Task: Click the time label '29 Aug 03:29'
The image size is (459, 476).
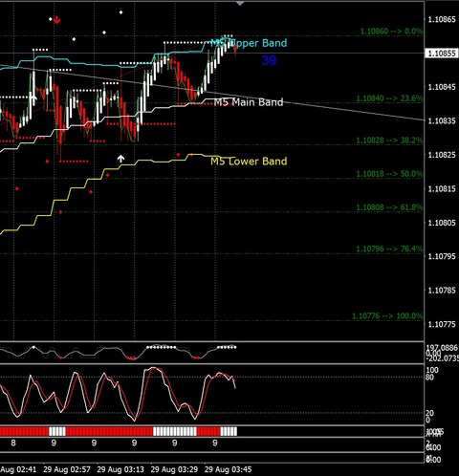Action: tap(174, 469)
